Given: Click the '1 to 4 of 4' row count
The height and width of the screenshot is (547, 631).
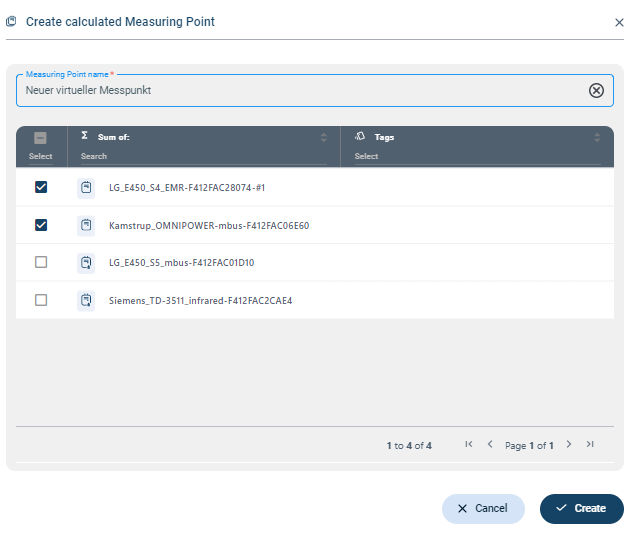Looking at the screenshot, I should pos(409,446).
